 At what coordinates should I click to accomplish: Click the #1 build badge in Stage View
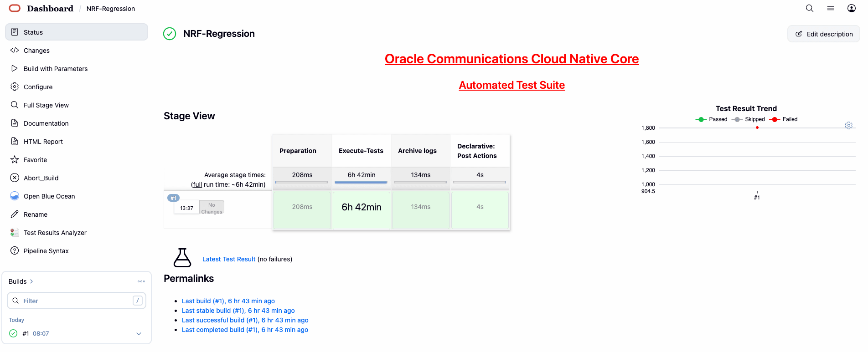point(174,198)
